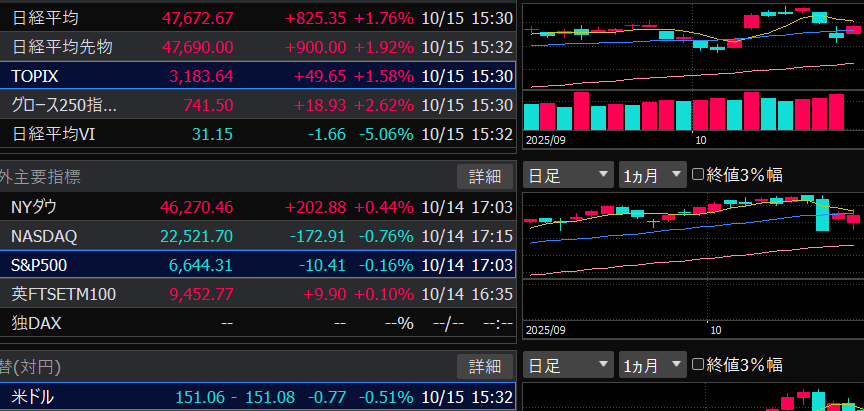Screen dimensions: 864x411
Task: Select the 日経平均 index row
Action: tap(257, 18)
